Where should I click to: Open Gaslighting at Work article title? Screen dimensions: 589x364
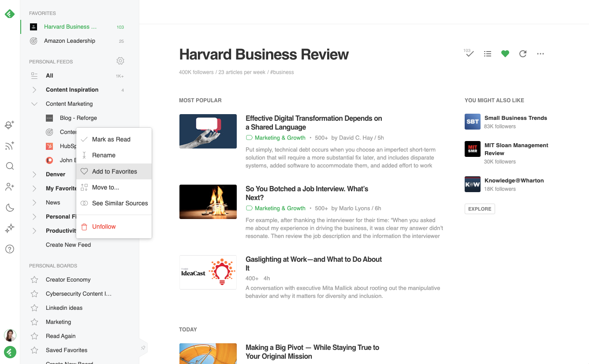pos(314,264)
